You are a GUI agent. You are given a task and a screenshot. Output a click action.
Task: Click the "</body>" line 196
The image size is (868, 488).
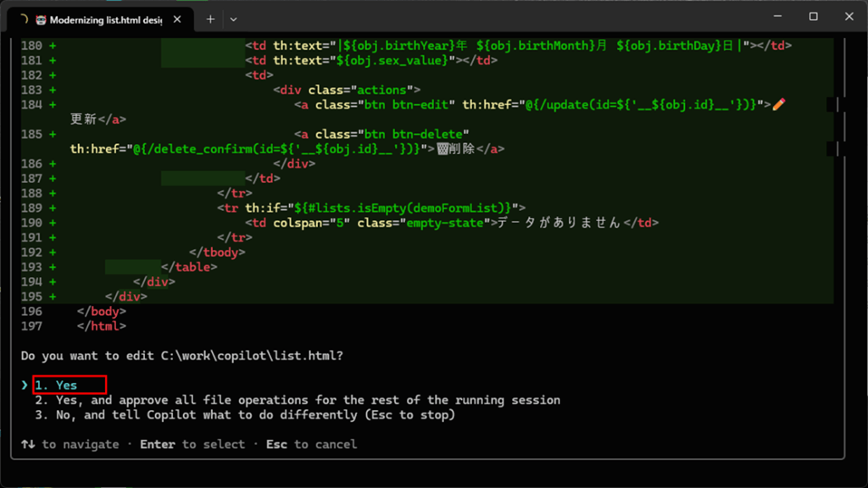102,312
